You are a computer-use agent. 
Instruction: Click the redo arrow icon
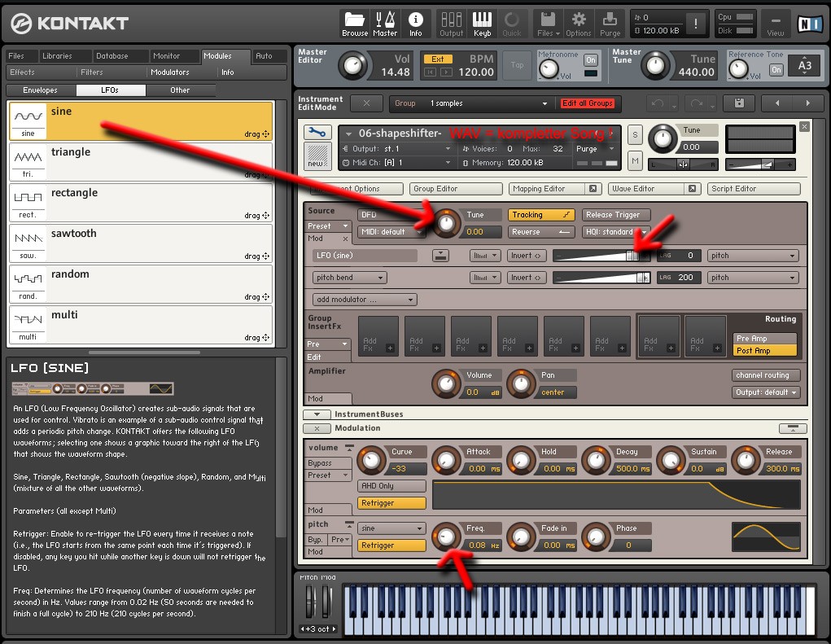pos(697,103)
